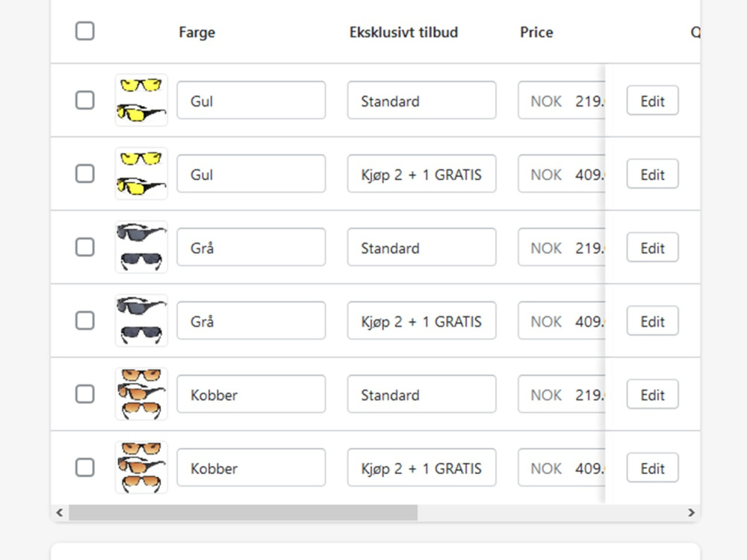Click left arrow of horizontal scrollbar
Screen dimensions: 747x560
coord(60,512)
